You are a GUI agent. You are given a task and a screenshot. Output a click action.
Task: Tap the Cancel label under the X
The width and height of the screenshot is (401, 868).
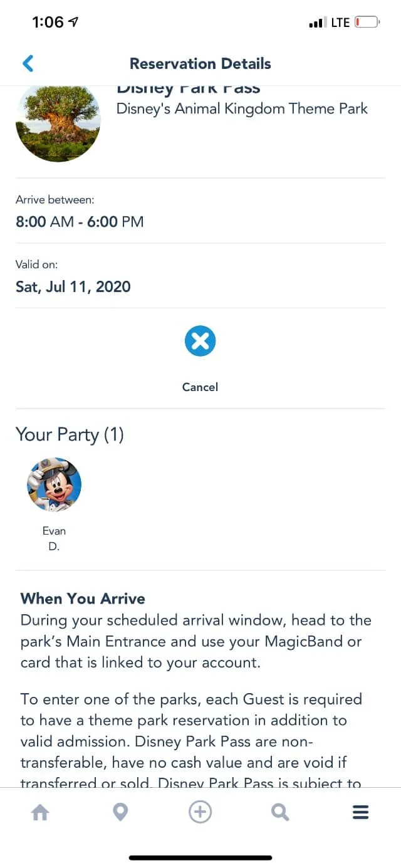coord(200,387)
